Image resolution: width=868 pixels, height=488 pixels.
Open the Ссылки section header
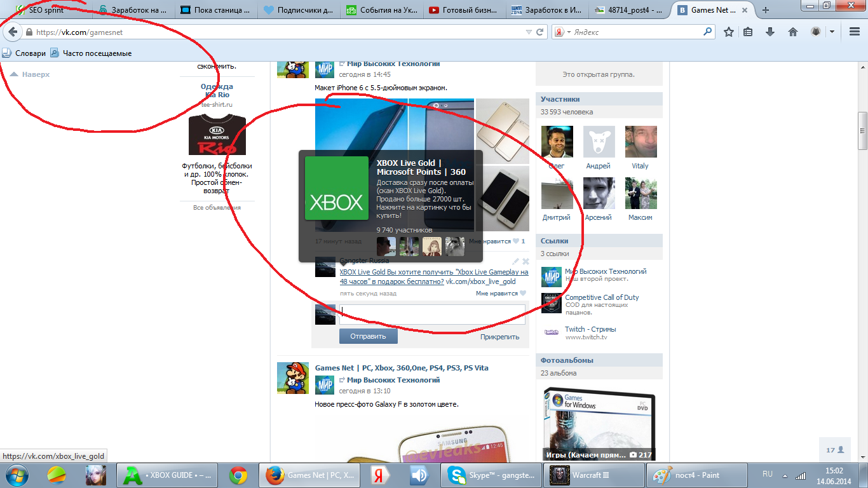(x=599, y=241)
